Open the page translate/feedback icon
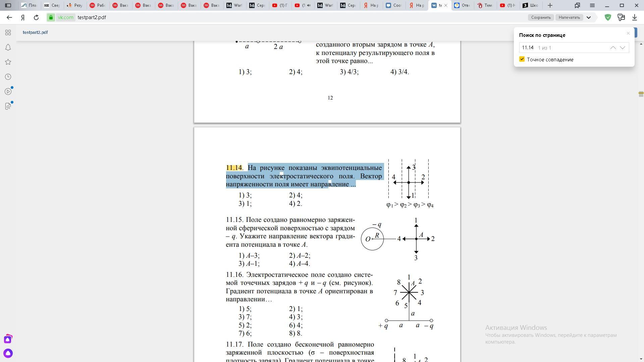The height and width of the screenshot is (362, 644). pos(621,17)
